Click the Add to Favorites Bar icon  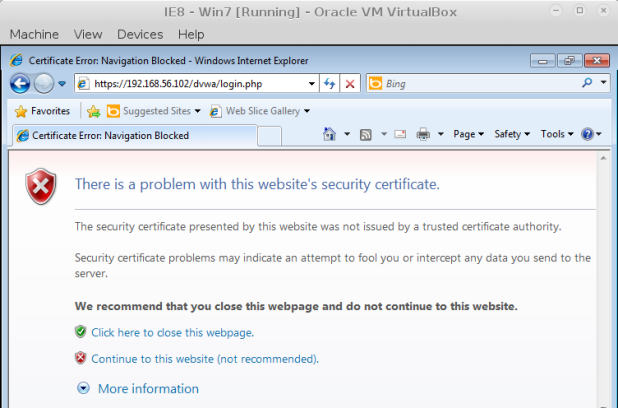[93, 111]
